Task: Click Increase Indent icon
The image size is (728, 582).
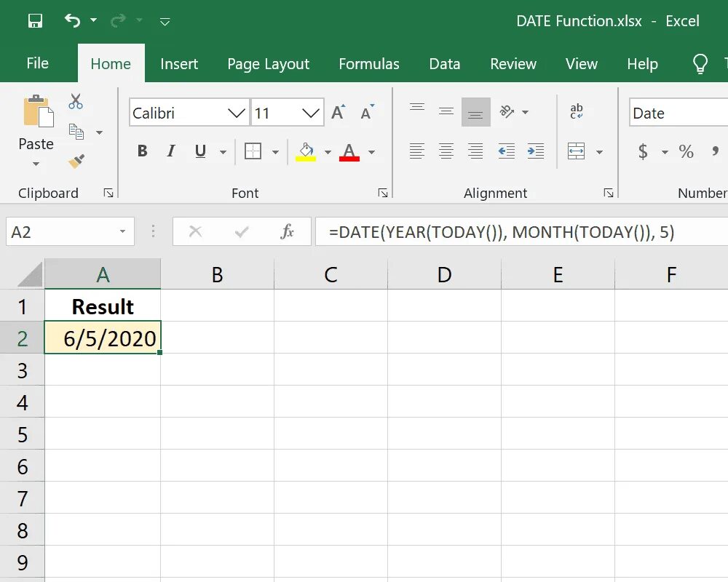Action: point(537,151)
